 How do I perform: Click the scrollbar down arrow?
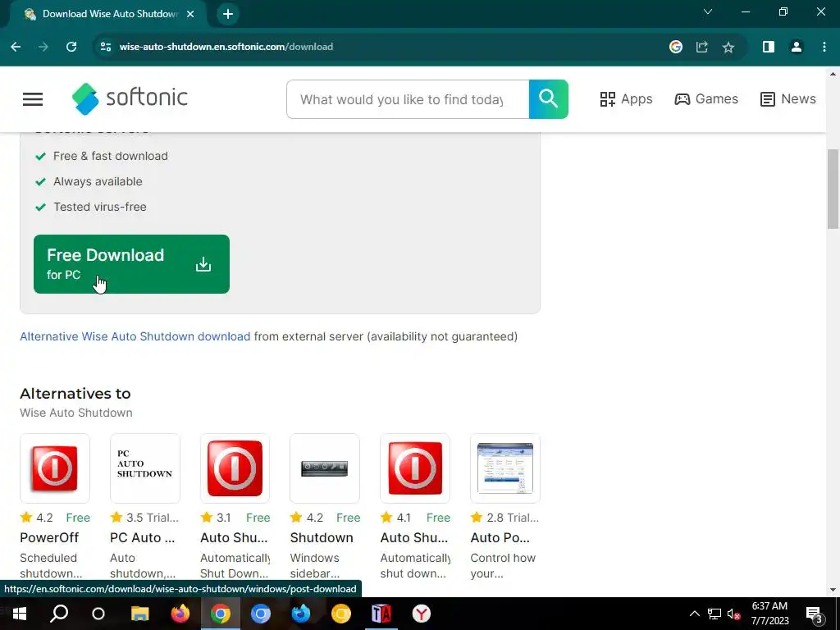point(833,590)
